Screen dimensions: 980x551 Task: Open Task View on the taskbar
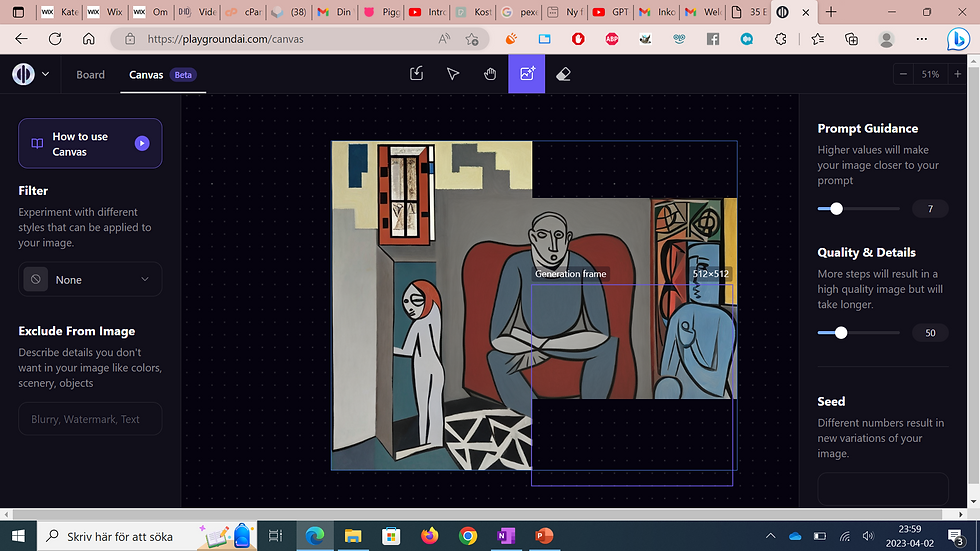[x=276, y=535]
